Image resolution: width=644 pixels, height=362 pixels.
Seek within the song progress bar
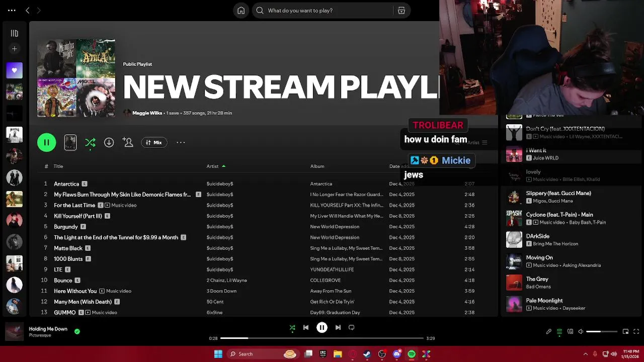(322, 338)
